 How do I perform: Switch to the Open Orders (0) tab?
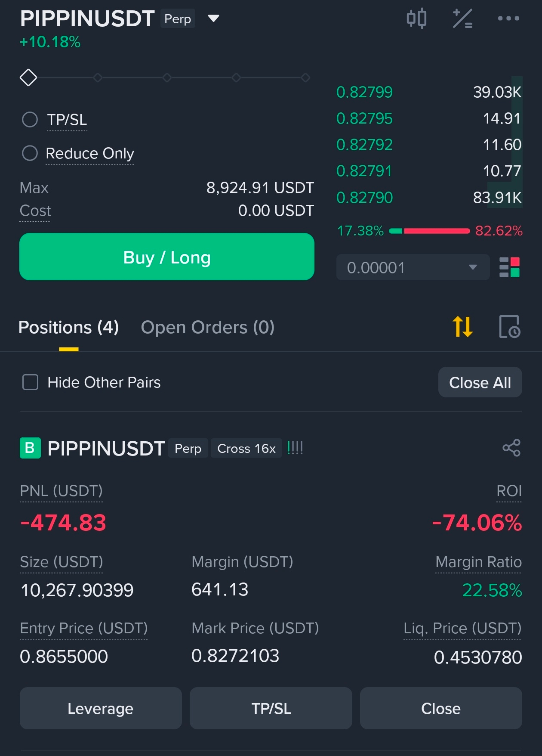(208, 327)
